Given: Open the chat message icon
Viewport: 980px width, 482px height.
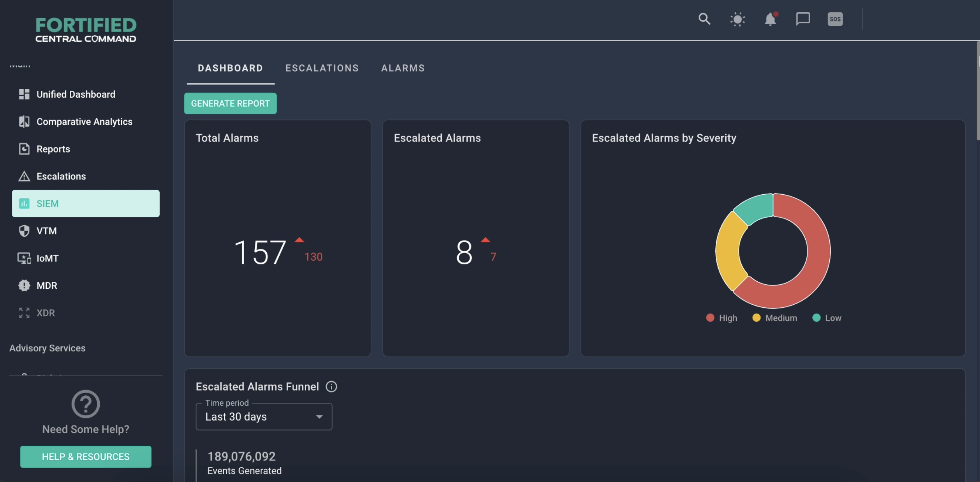Looking at the screenshot, I should pos(803,19).
